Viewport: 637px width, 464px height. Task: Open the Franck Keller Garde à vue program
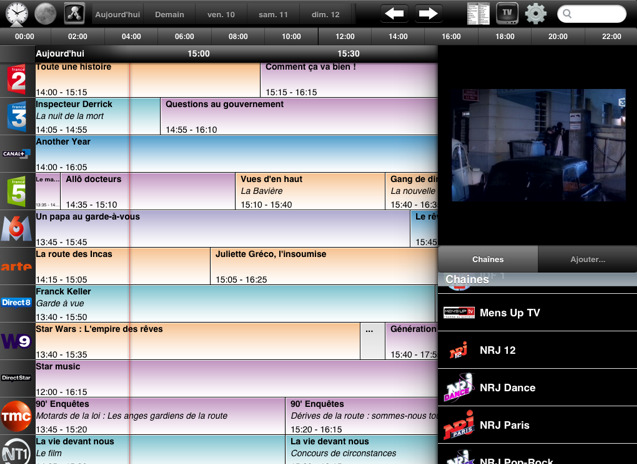235,304
